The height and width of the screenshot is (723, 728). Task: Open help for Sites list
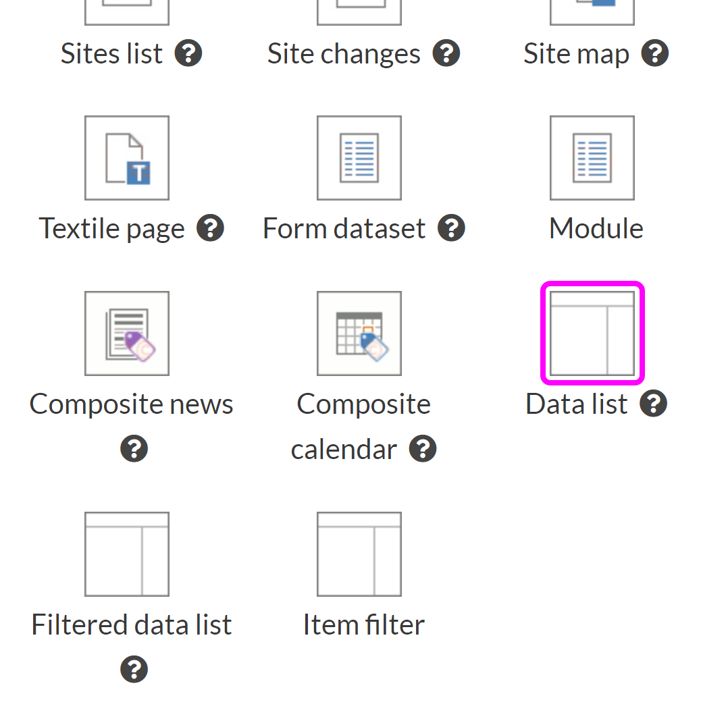coord(188,53)
